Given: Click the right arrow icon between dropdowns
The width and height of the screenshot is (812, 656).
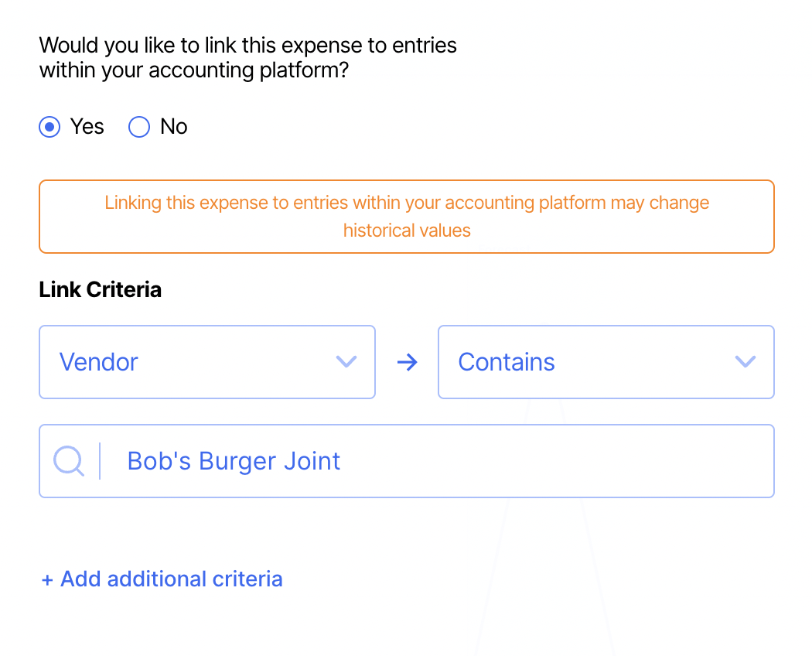Looking at the screenshot, I should click(x=407, y=362).
